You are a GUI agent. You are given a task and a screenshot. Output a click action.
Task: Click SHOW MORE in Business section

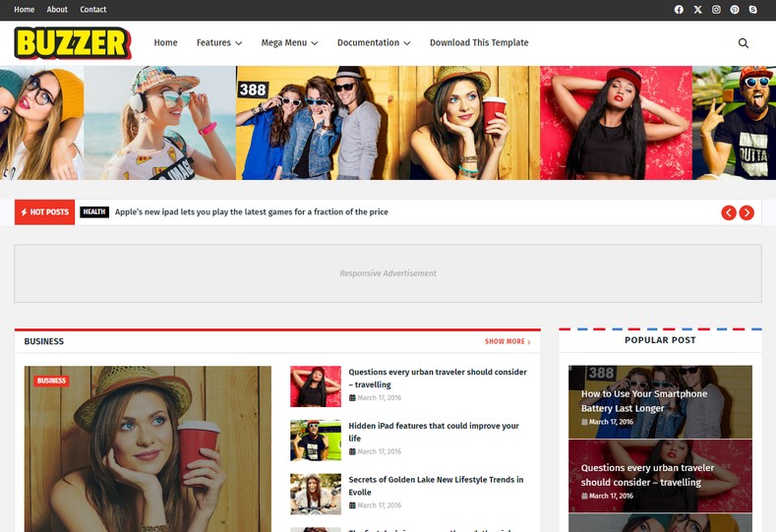click(507, 341)
